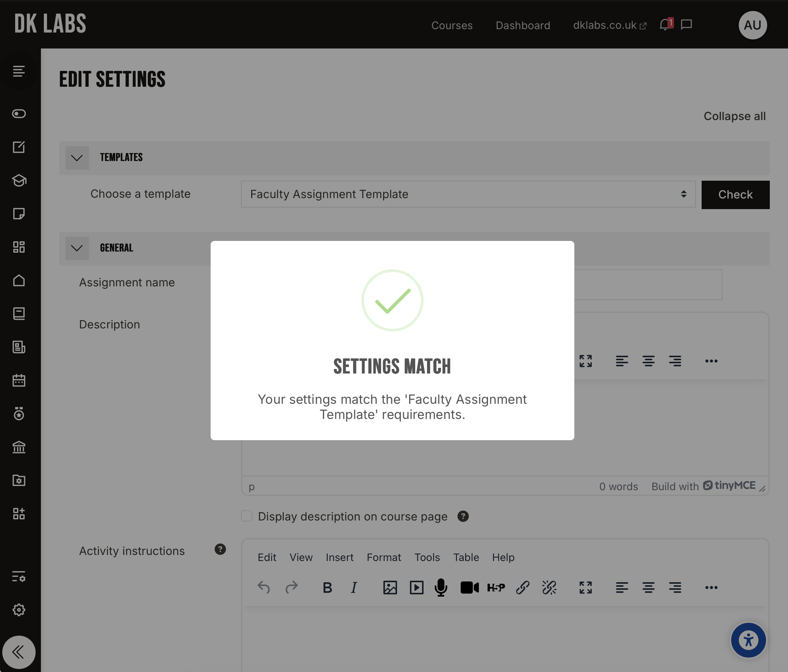Apply bold in Activity instructions editor
This screenshot has width=788, height=672.
click(x=327, y=588)
